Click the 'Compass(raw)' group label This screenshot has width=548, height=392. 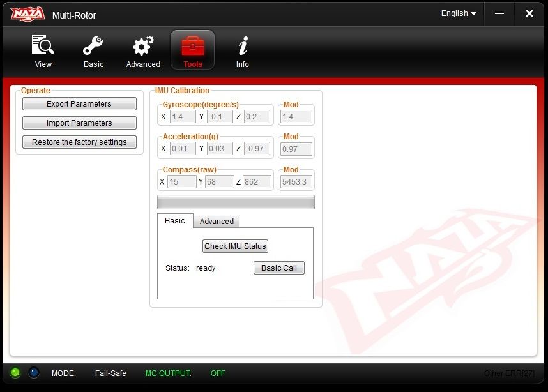click(x=190, y=169)
